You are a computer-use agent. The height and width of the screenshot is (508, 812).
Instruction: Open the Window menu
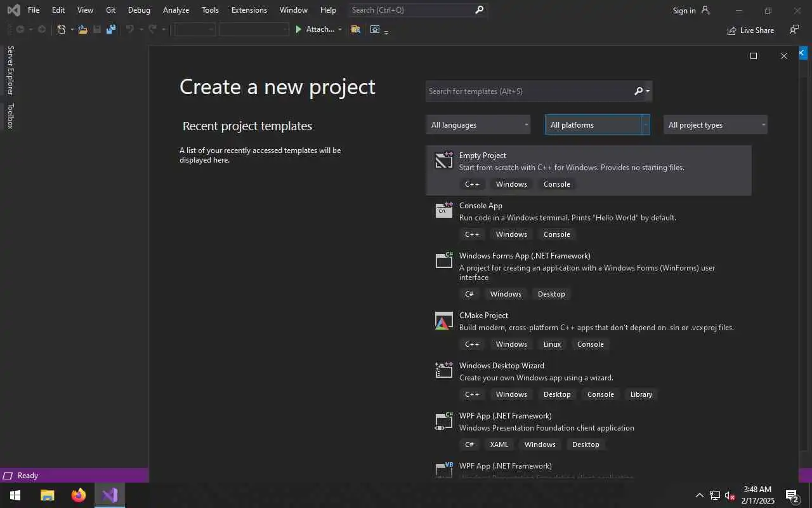click(294, 10)
